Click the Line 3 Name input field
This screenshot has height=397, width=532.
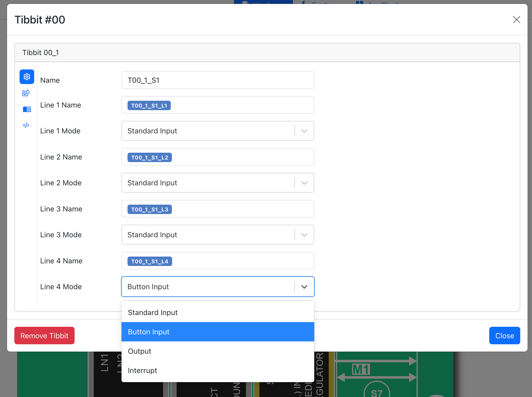coord(218,209)
